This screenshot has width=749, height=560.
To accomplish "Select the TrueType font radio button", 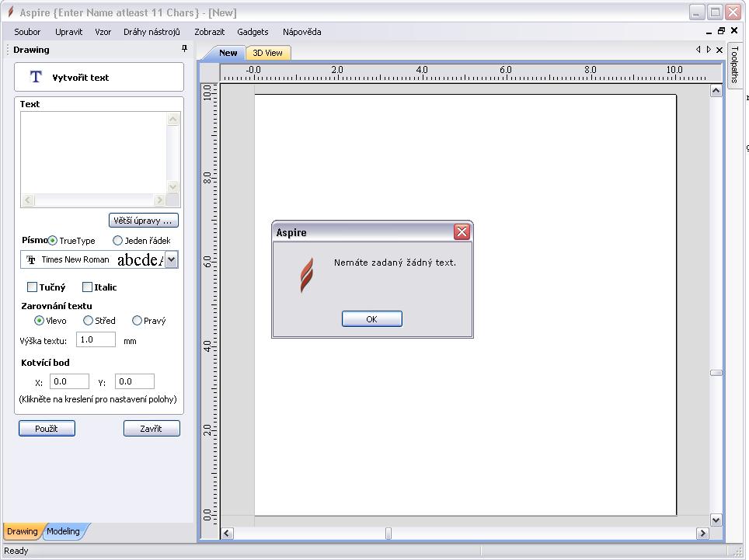I will click(53, 241).
